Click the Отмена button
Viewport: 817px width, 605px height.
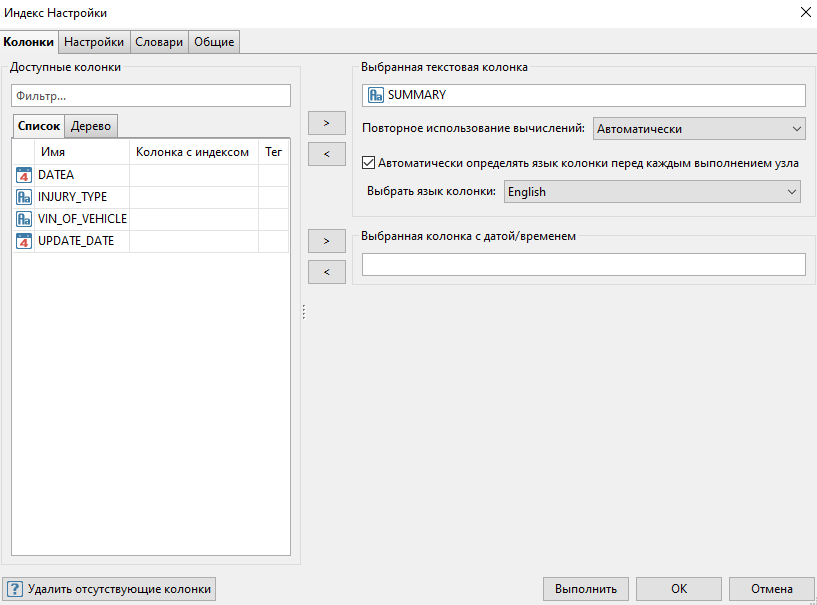771,589
